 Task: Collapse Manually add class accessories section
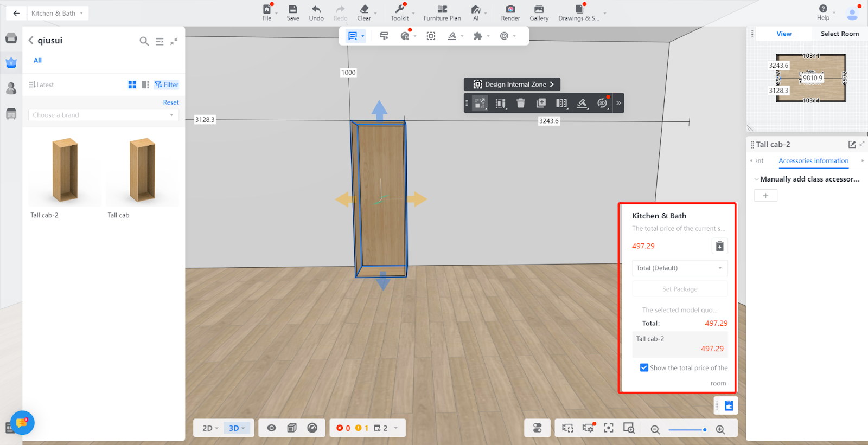pyautogui.click(x=757, y=179)
